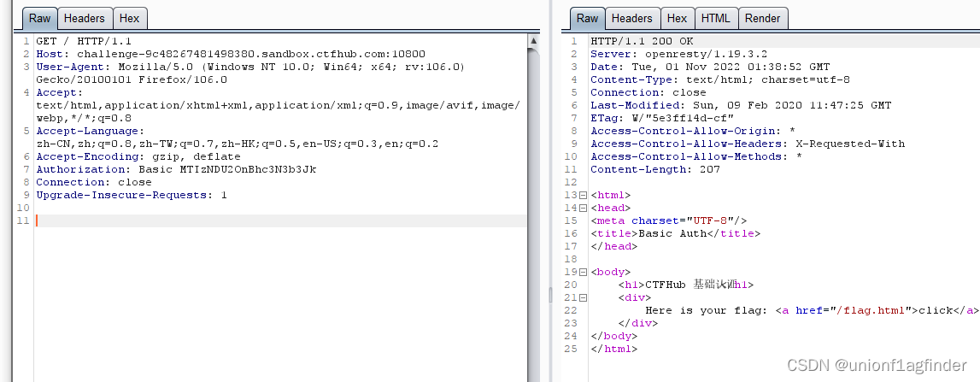
Task: Click the <title>Basic Auth</title> line
Action: coord(676,234)
